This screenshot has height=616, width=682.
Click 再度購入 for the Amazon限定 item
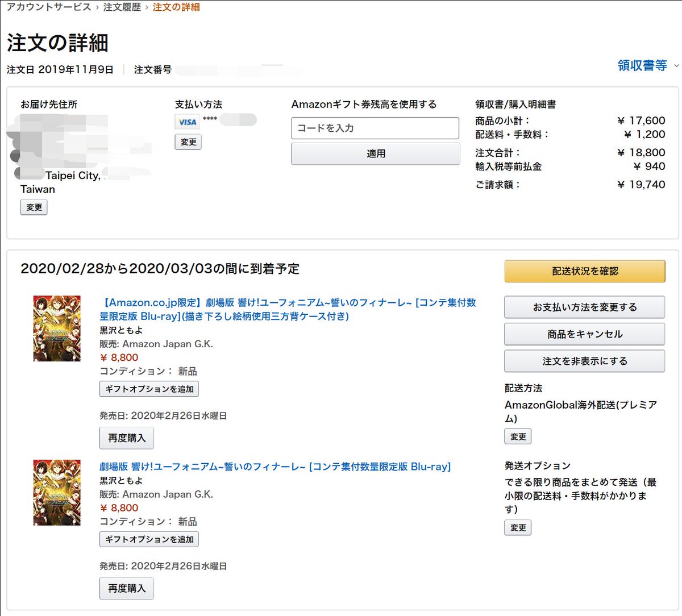127,438
